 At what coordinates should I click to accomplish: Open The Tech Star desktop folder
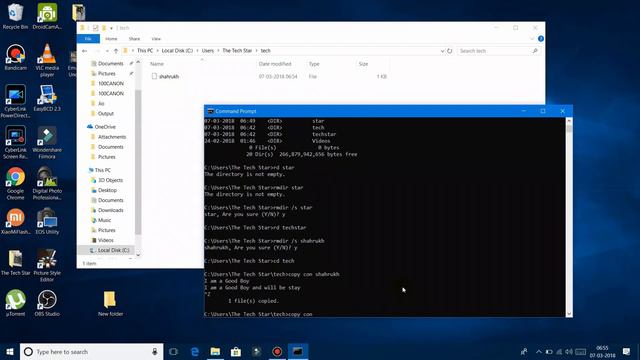[x=15, y=262]
